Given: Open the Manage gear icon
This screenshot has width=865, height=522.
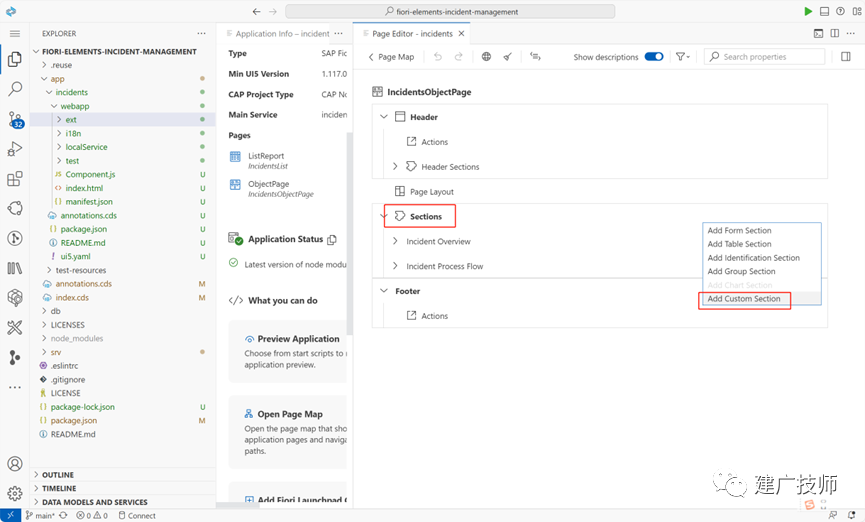Looking at the screenshot, I should click(15, 493).
